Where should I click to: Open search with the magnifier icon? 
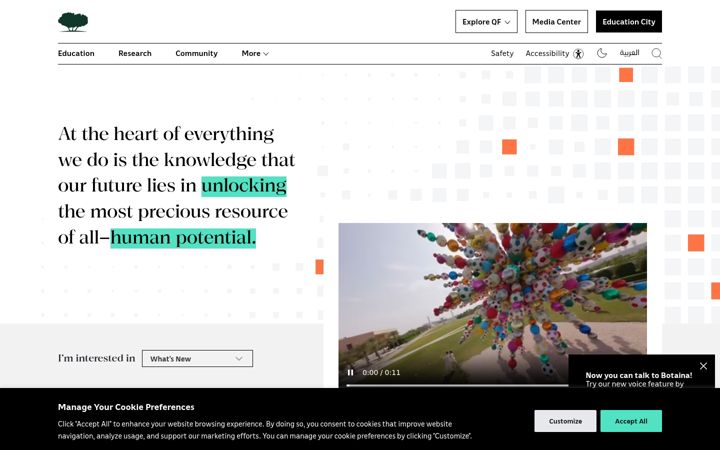point(657,53)
